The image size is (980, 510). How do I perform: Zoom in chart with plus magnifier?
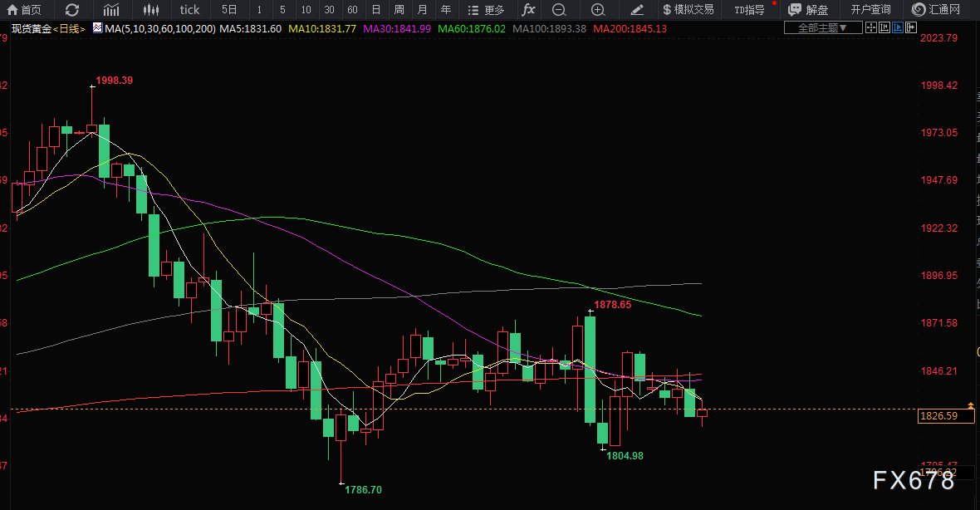pos(598,9)
